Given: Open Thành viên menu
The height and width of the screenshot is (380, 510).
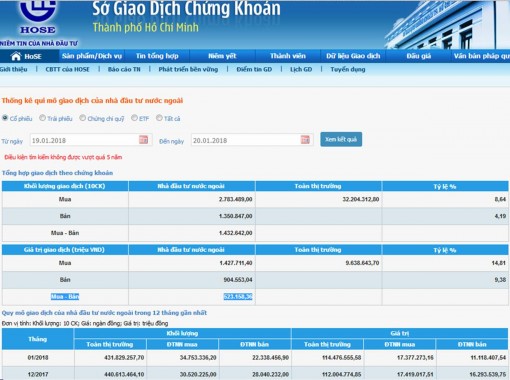Looking at the screenshot, I should pyautogui.click(x=288, y=56).
